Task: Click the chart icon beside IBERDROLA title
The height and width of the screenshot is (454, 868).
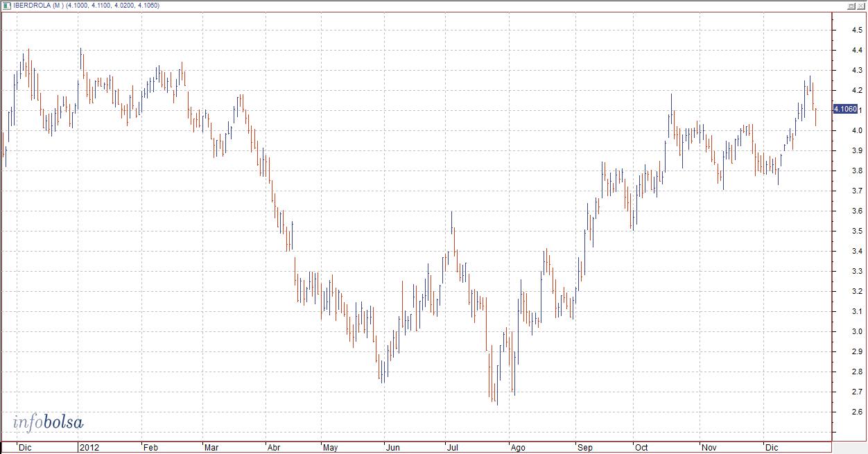Action: 7,6
